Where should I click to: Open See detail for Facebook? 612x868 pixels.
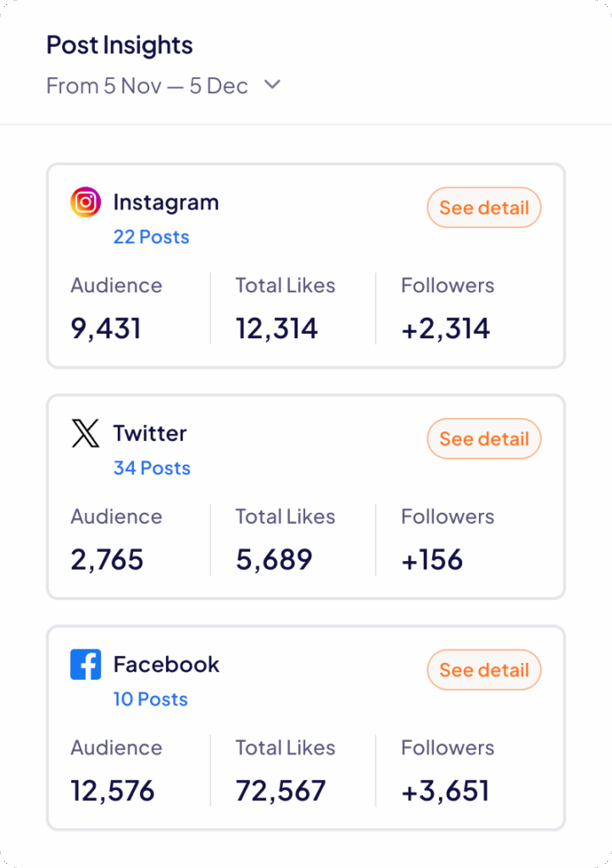click(484, 670)
